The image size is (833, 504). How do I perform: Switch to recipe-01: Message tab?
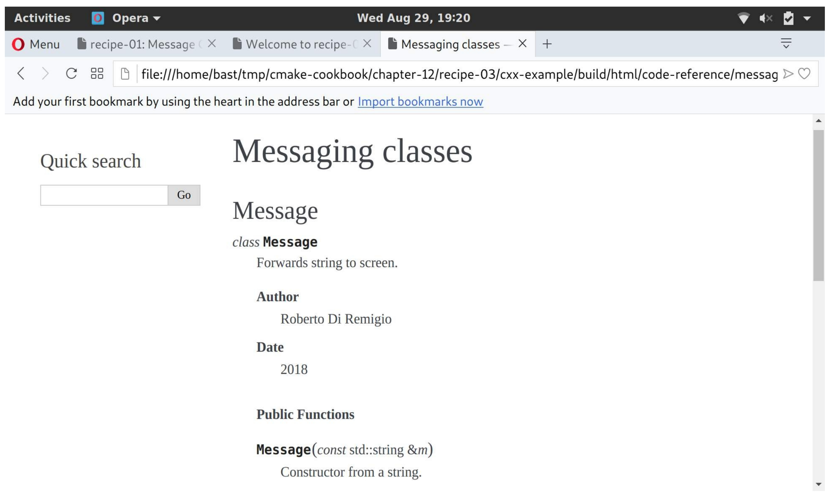pos(142,44)
